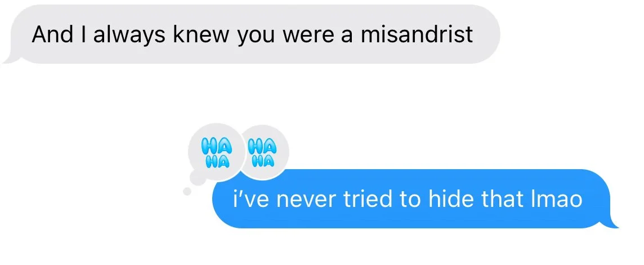Click the tail of the blue bubble
The height and width of the screenshot is (265, 644).
612,222
